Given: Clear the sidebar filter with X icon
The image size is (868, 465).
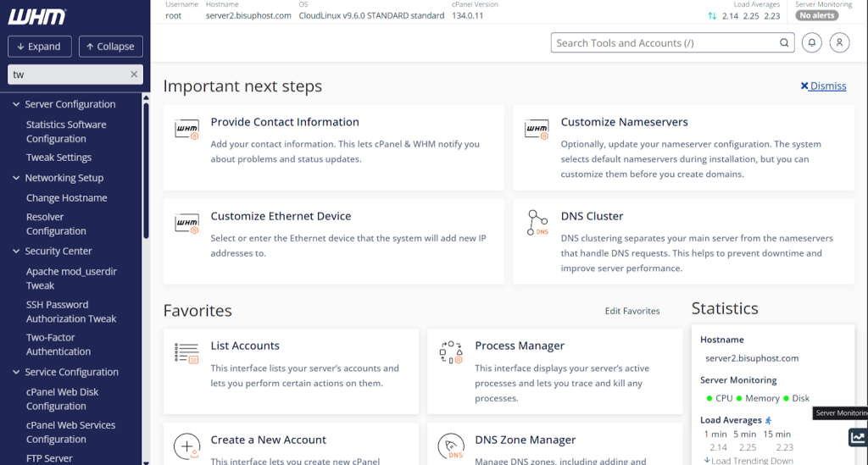Looking at the screenshot, I should pos(133,75).
